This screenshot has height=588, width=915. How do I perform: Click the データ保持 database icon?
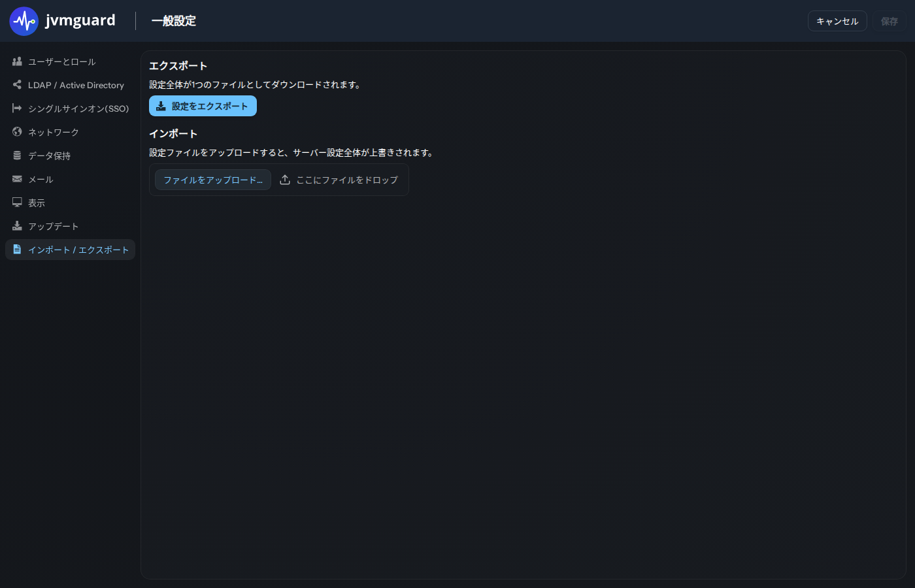click(17, 155)
